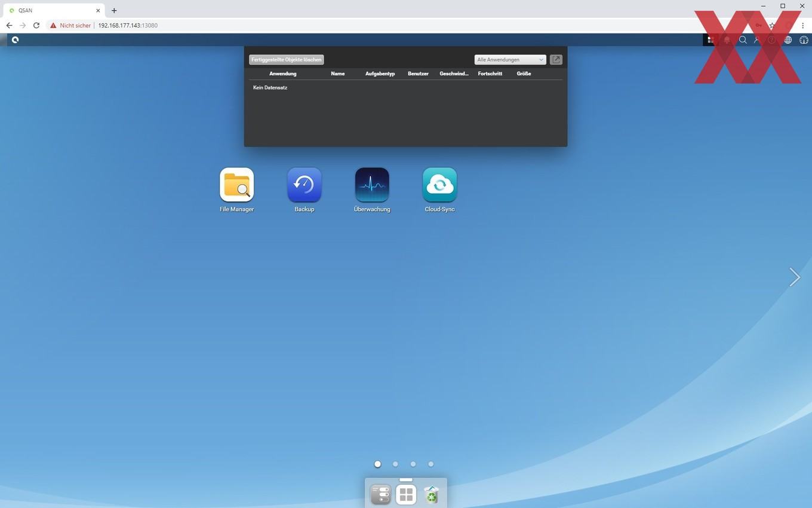Select the first desktop page dot
This screenshot has width=812, height=508.
pyautogui.click(x=377, y=464)
